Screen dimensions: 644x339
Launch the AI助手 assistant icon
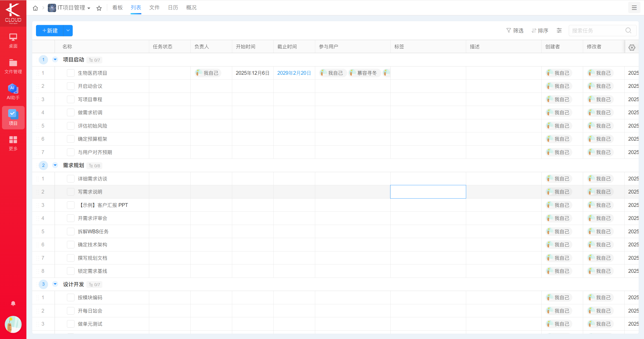[13, 92]
